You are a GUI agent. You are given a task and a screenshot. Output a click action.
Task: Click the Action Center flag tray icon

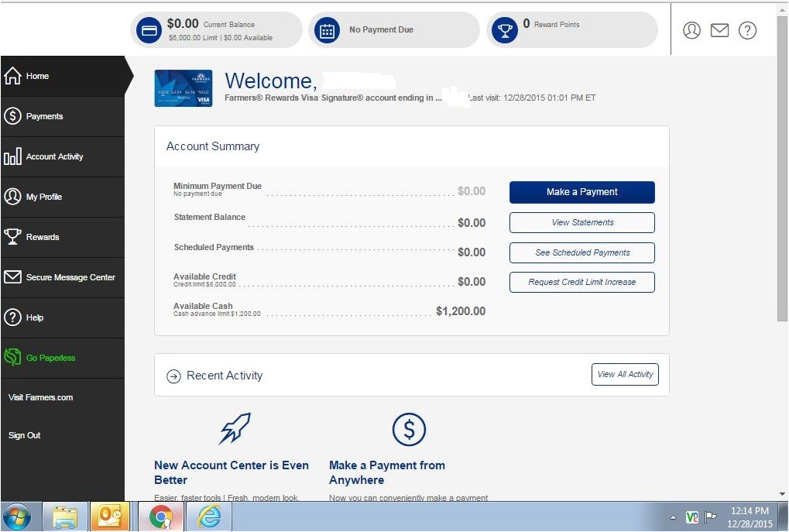[711, 517]
